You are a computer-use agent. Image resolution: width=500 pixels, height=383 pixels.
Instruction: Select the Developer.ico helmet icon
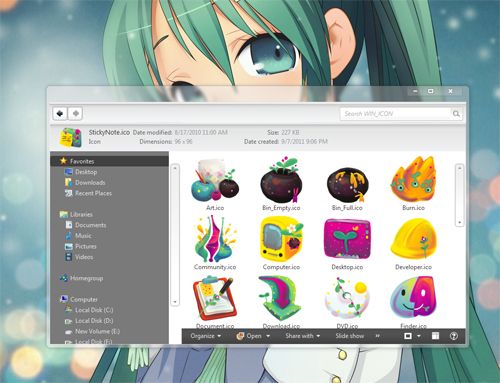pyautogui.click(x=413, y=239)
